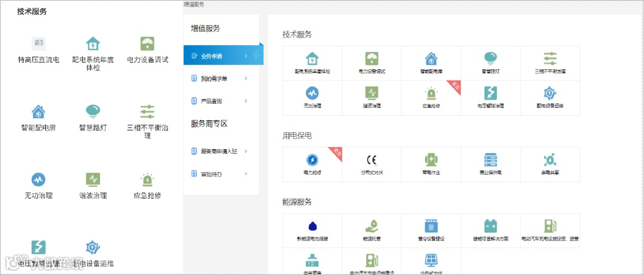This screenshot has width=644, height=275.
Task: Click 增值服务 breadcrumb at top
Action: [193, 5]
